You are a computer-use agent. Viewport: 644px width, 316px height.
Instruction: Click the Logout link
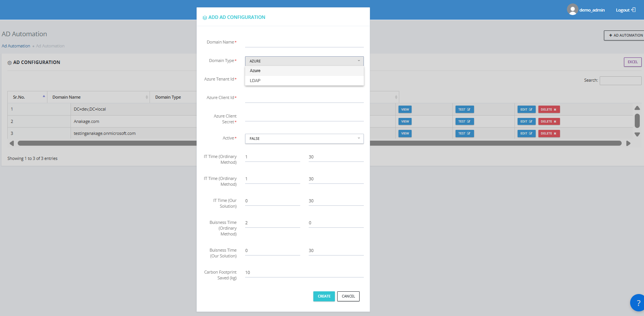click(x=625, y=10)
